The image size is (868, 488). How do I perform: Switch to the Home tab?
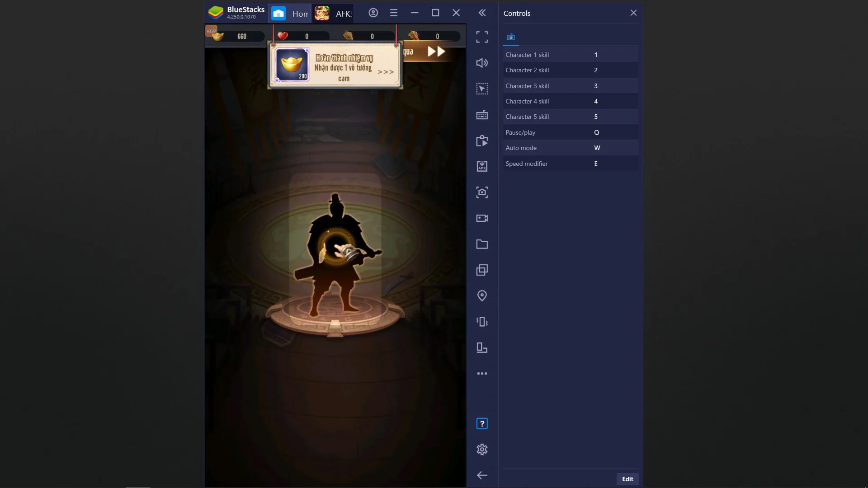tap(290, 14)
